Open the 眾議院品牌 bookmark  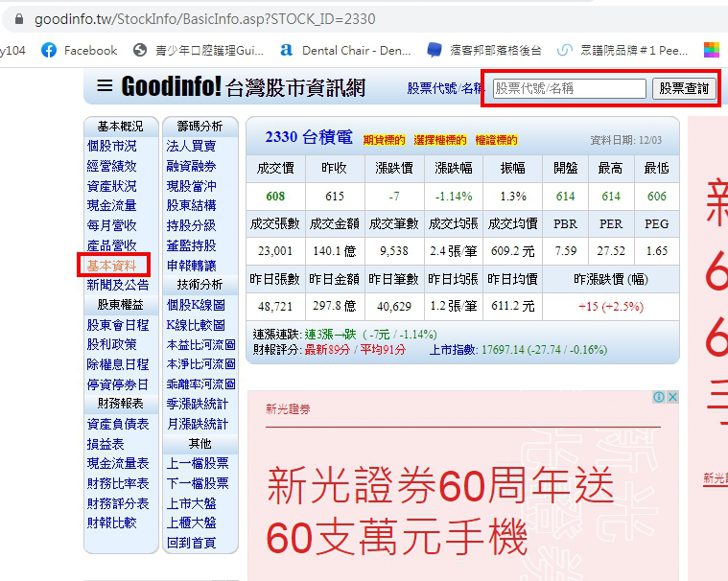coord(622,50)
